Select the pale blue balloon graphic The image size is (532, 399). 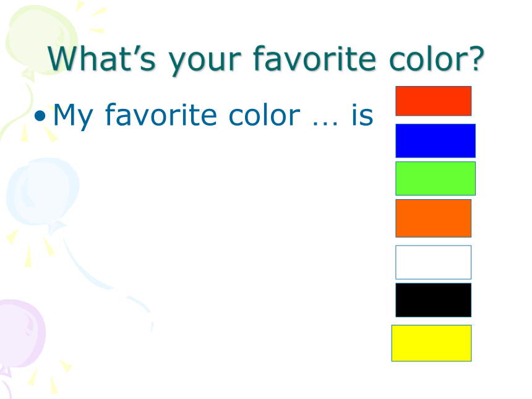click(43, 194)
